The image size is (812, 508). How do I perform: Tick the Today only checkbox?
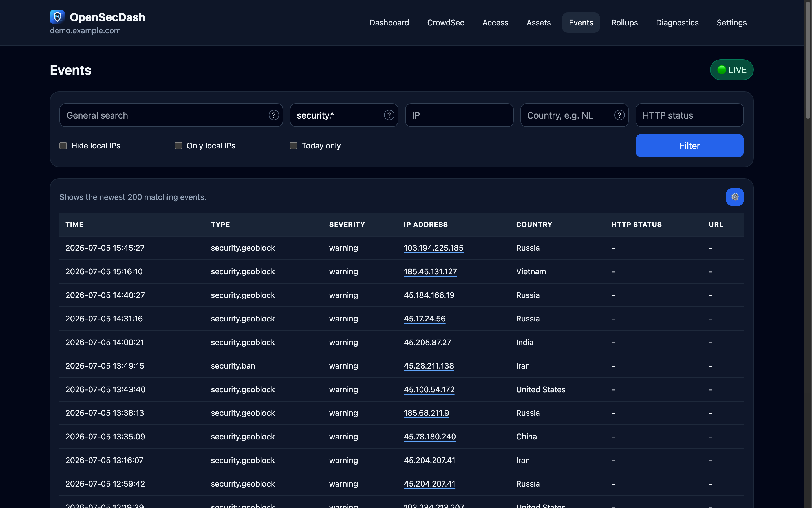click(x=293, y=145)
